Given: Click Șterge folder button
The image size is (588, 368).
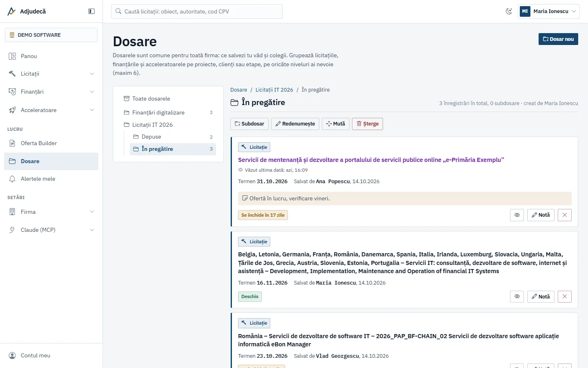Looking at the screenshot, I should pyautogui.click(x=367, y=124).
